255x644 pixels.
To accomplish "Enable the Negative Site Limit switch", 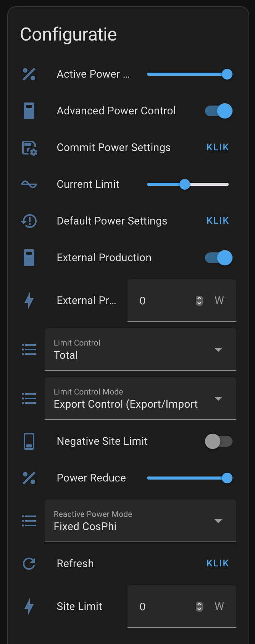I will pyautogui.click(x=219, y=441).
